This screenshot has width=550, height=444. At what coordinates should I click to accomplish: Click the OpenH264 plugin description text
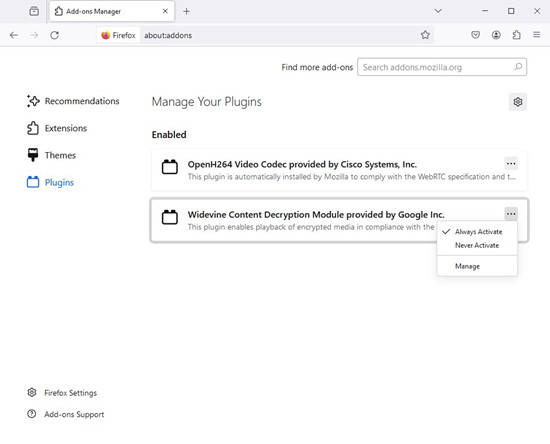(351, 177)
